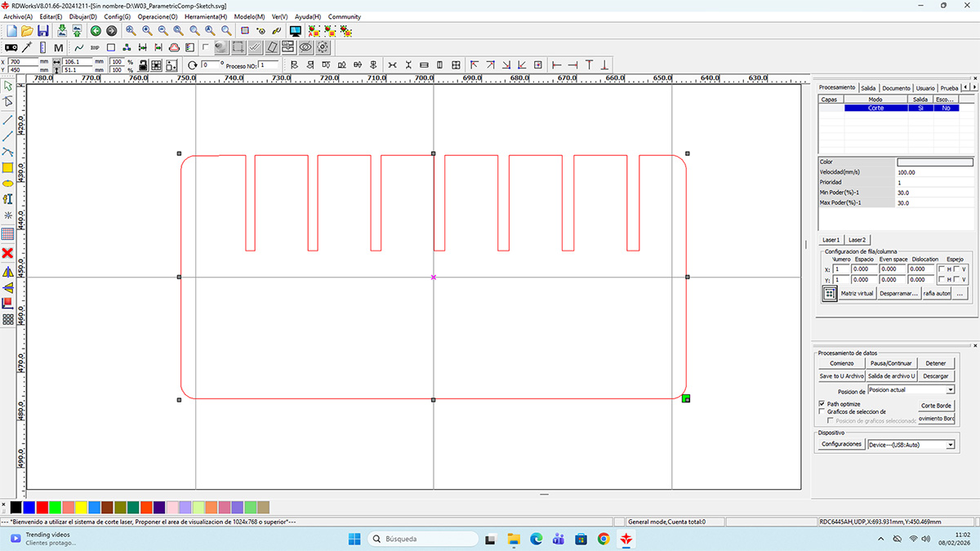980x551 pixels.
Task: Expand the Salida panel tab arrow
Action: click(x=974, y=87)
